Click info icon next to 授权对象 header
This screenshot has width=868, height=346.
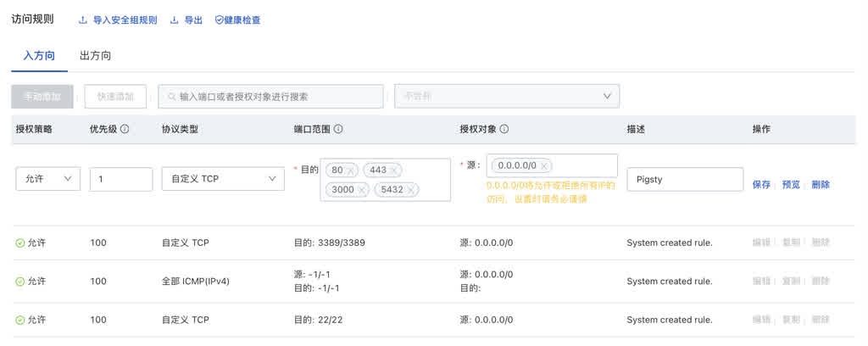pyautogui.click(x=504, y=129)
